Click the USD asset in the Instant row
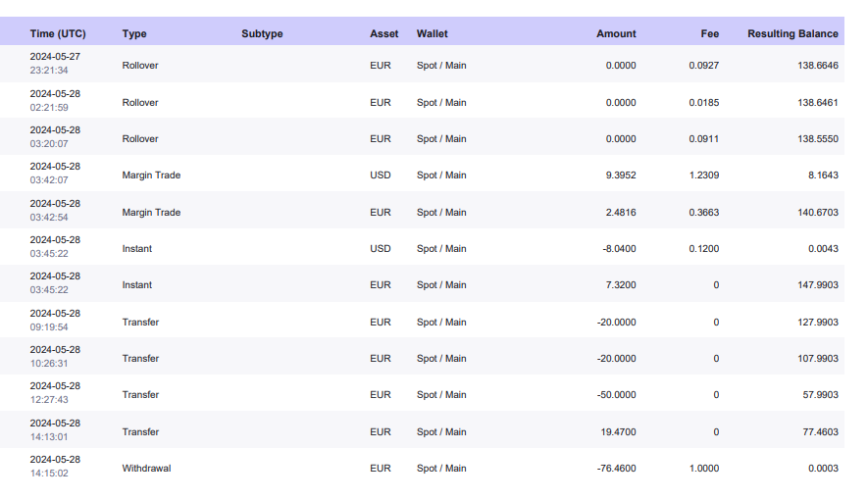The image size is (868, 500). (x=380, y=249)
